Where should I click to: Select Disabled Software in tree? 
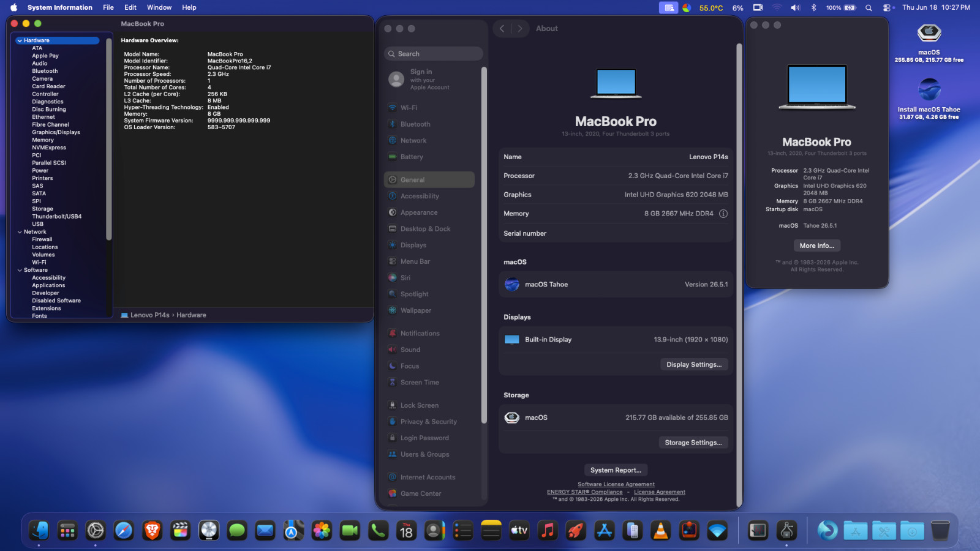point(56,301)
